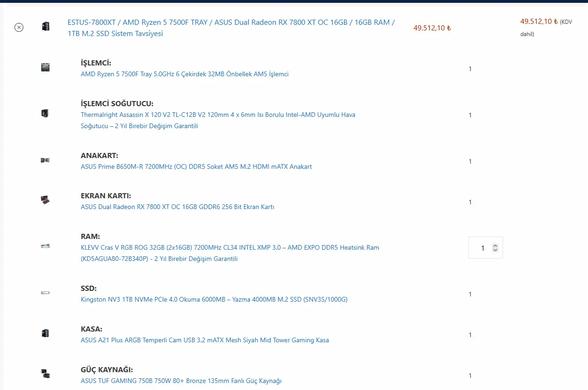Open KLEVV Cras V RGB ROG 32GB RAM link
This screenshot has width=588, height=390.
pos(230,253)
